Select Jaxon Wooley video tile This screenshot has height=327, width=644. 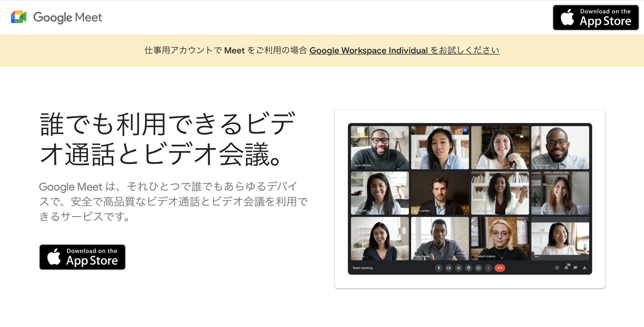(380, 148)
